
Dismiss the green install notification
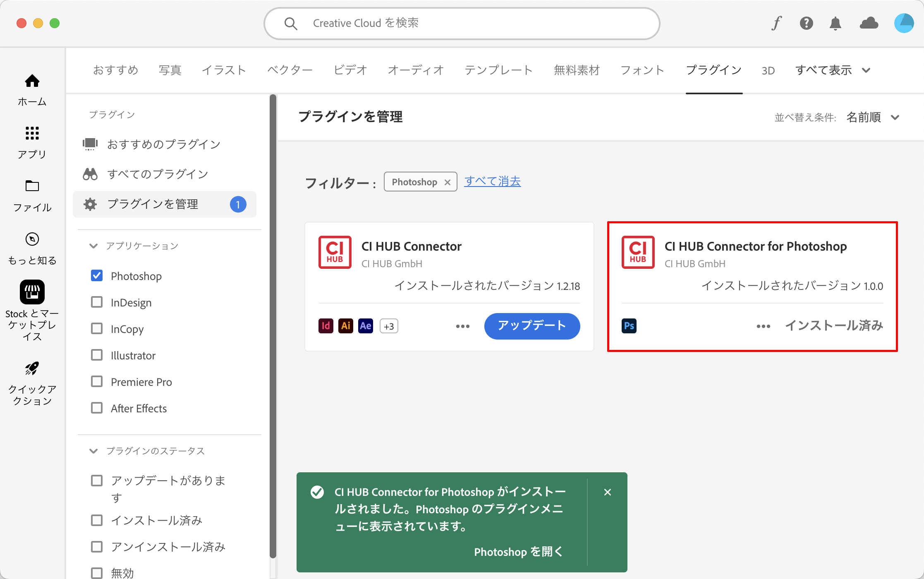point(608,492)
